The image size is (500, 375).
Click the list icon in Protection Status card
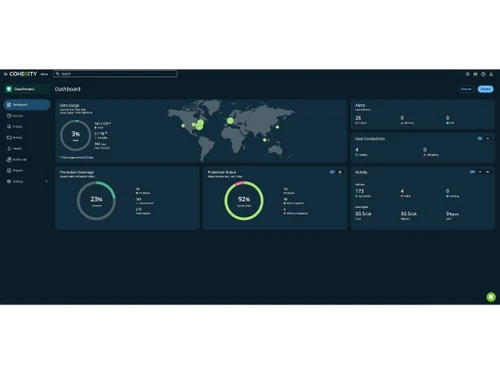pos(340,172)
